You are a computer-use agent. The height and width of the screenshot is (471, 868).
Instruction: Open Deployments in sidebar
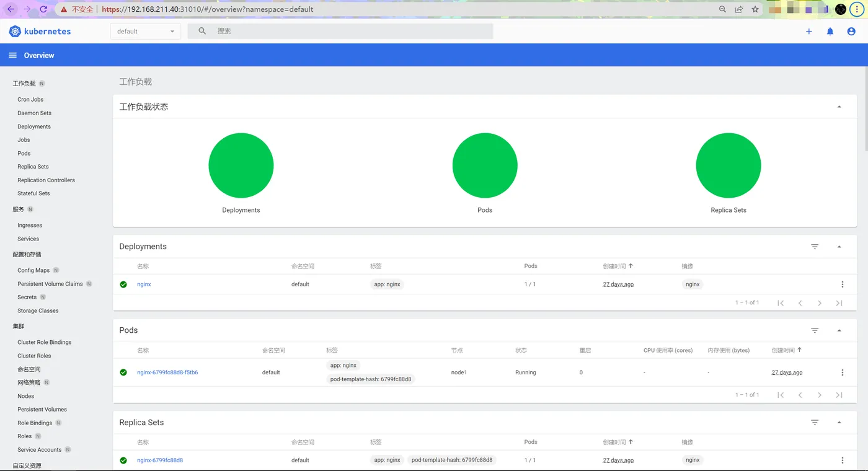point(34,126)
